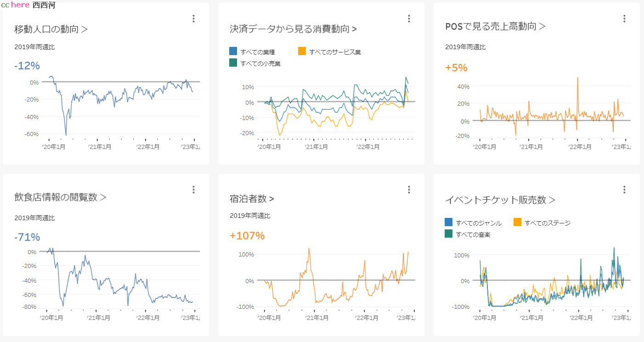Click the orange すべてのサービス業 legend swatch
This screenshot has height=342, width=644.
(x=302, y=51)
